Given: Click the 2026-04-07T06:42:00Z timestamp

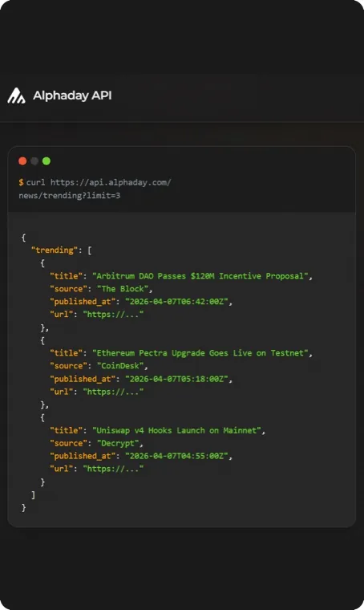Looking at the screenshot, I should (176, 302).
